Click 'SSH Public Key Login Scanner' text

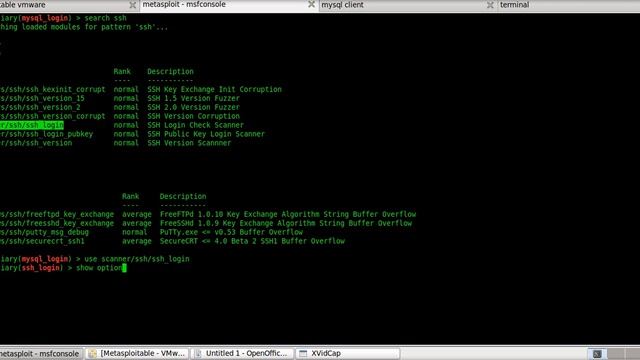pos(206,134)
